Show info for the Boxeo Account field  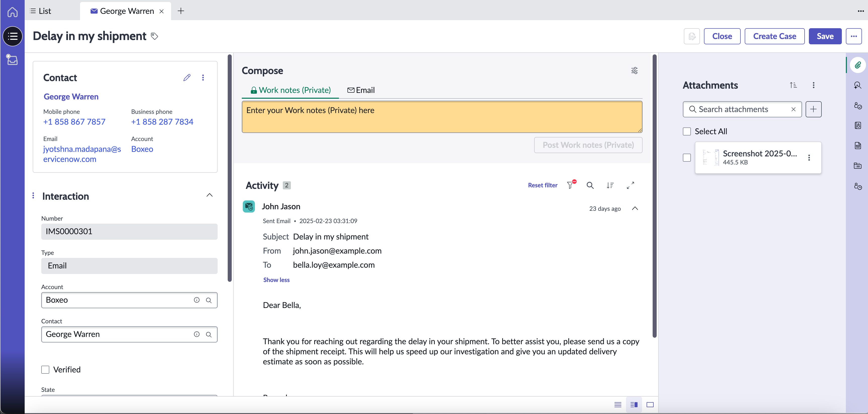197,300
